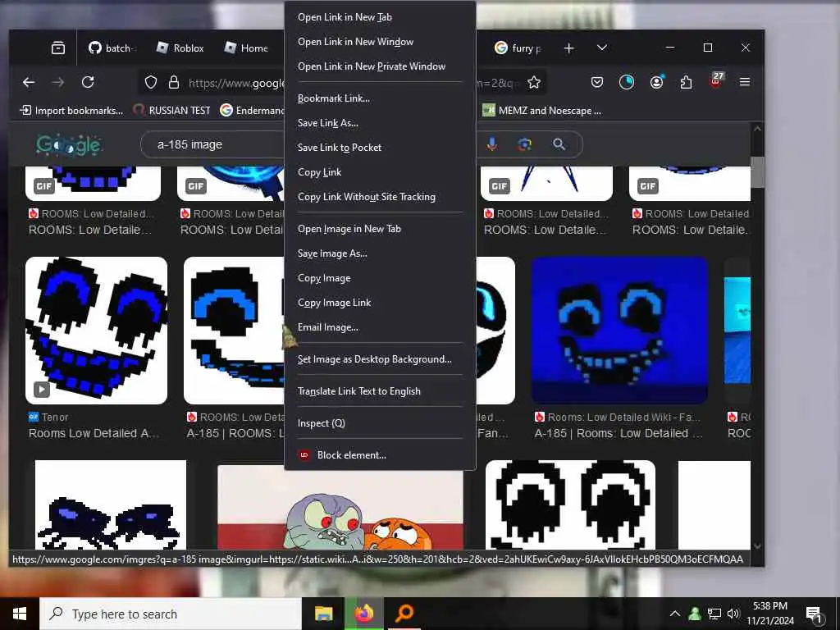Bookmark this page with the star icon
This screenshot has width=840, height=630.
point(533,83)
